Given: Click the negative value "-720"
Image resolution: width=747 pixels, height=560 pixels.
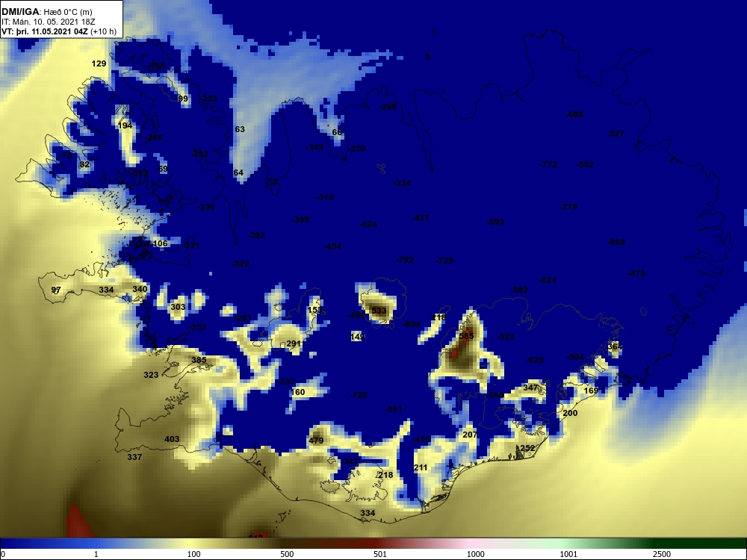Looking at the screenshot, I should tap(359, 395).
